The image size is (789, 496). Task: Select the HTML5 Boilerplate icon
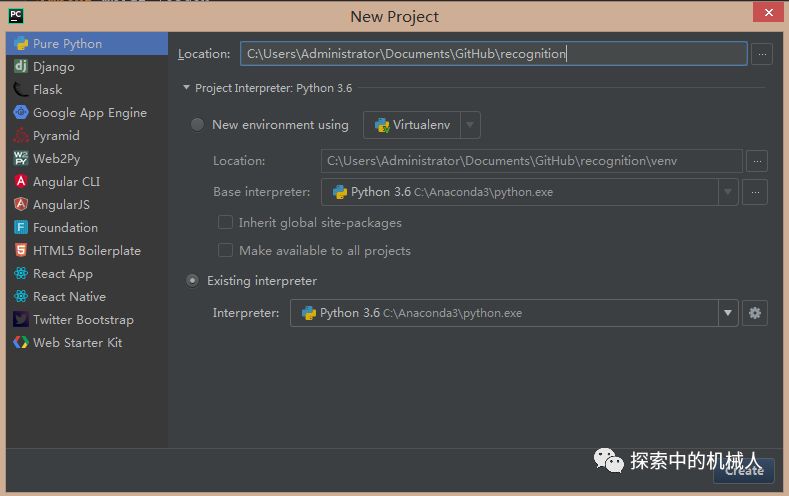(21, 250)
